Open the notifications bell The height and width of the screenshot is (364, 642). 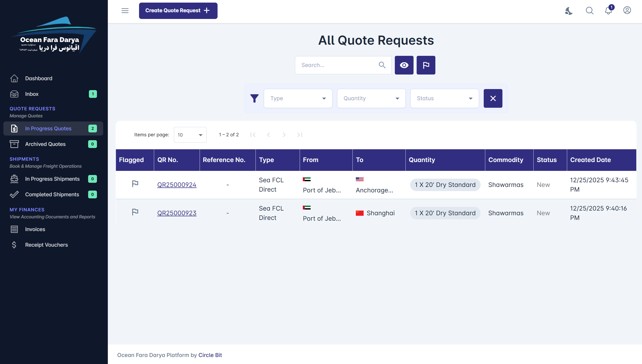(608, 11)
